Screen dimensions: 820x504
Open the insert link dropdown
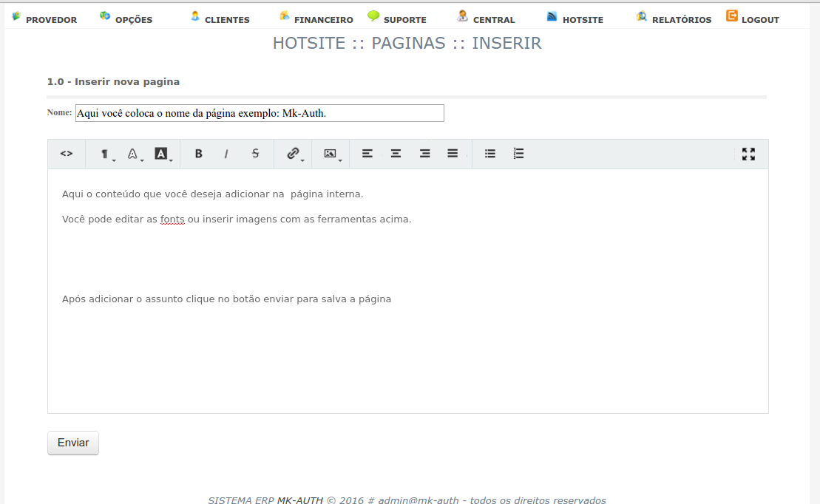[294, 154]
